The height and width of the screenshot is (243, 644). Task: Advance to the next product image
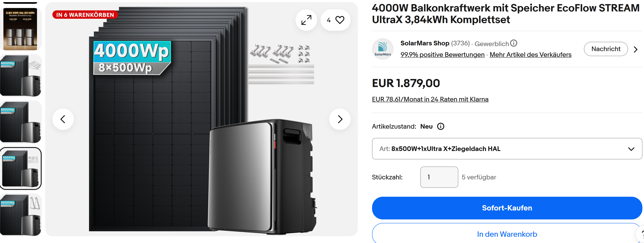click(x=340, y=119)
